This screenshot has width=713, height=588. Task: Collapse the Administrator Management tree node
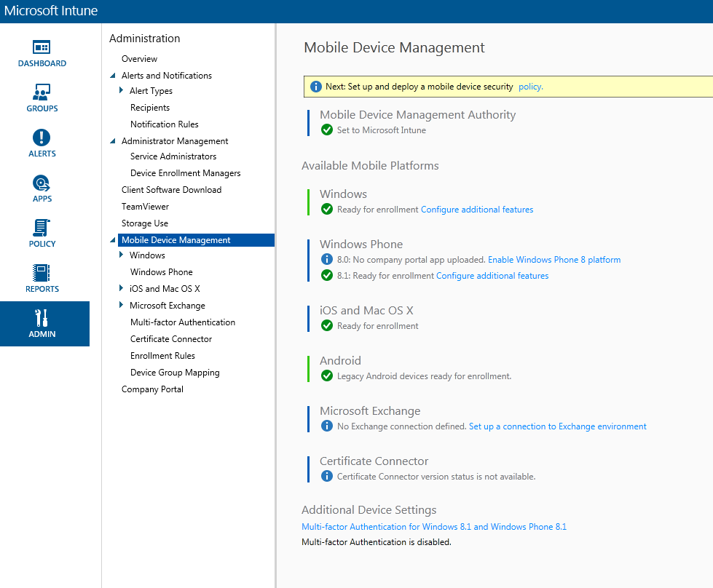coord(113,141)
